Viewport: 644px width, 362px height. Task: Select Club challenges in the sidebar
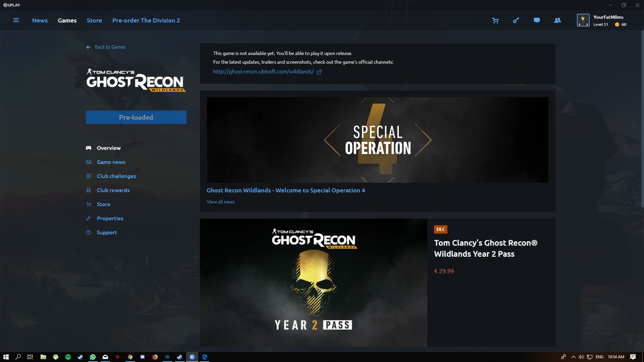tap(116, 176)
